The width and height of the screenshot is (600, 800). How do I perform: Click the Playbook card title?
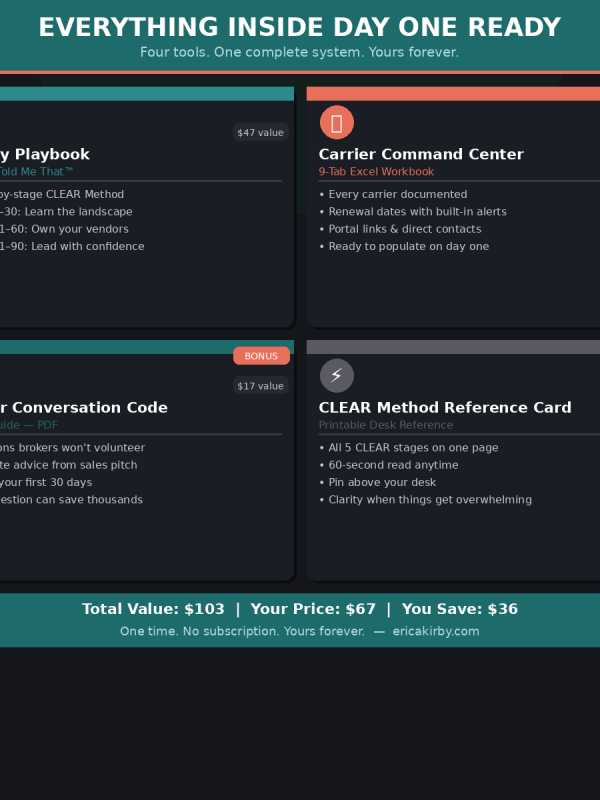tap(45, 154)
